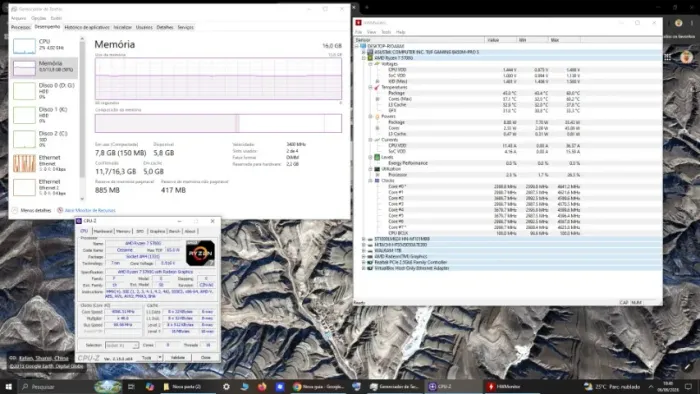Expand the VirtualBox Host-Only Ethernet Adapter node
The height and width of the screenshot is (394, 700).
(x=364, y=268)
